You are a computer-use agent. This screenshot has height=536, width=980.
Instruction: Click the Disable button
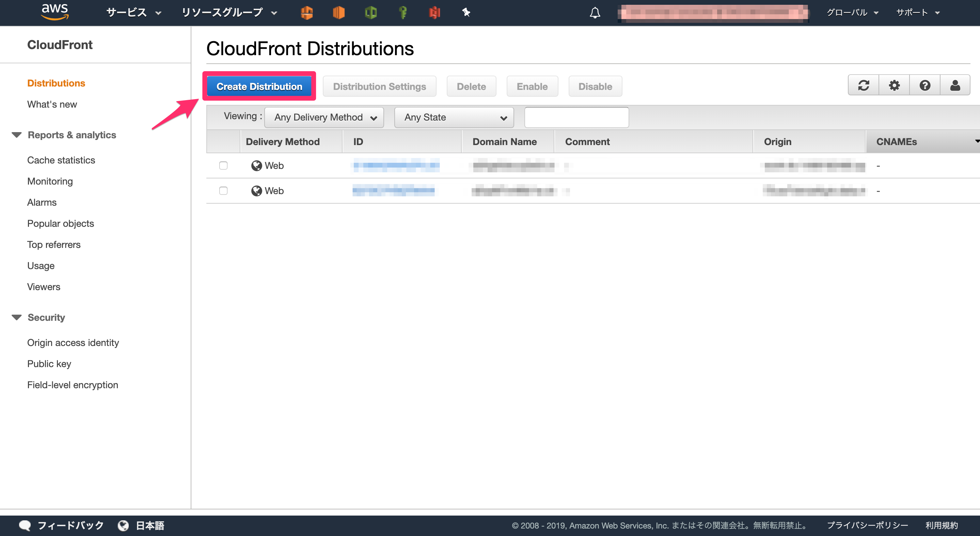click(x=595, y=86)
